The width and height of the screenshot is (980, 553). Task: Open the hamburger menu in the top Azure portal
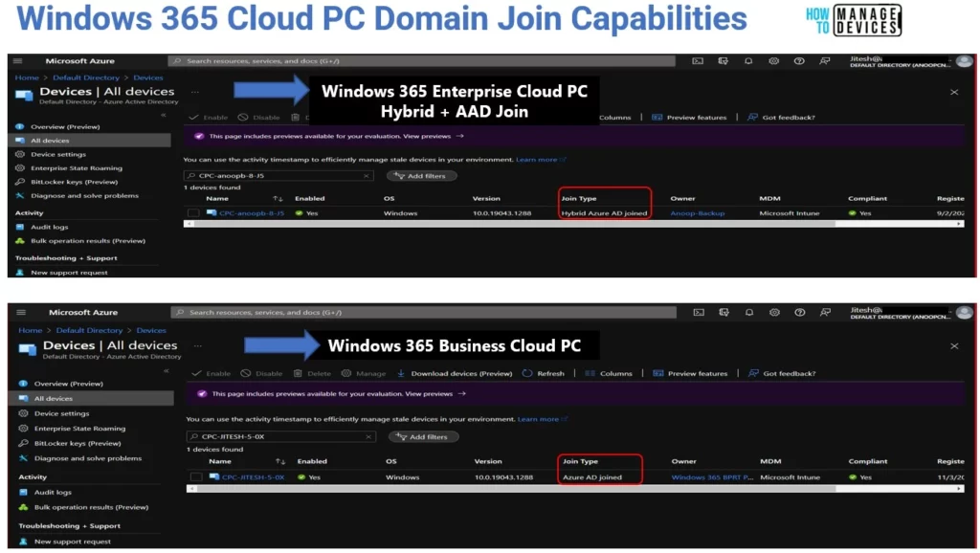click(x=17, y=61)
